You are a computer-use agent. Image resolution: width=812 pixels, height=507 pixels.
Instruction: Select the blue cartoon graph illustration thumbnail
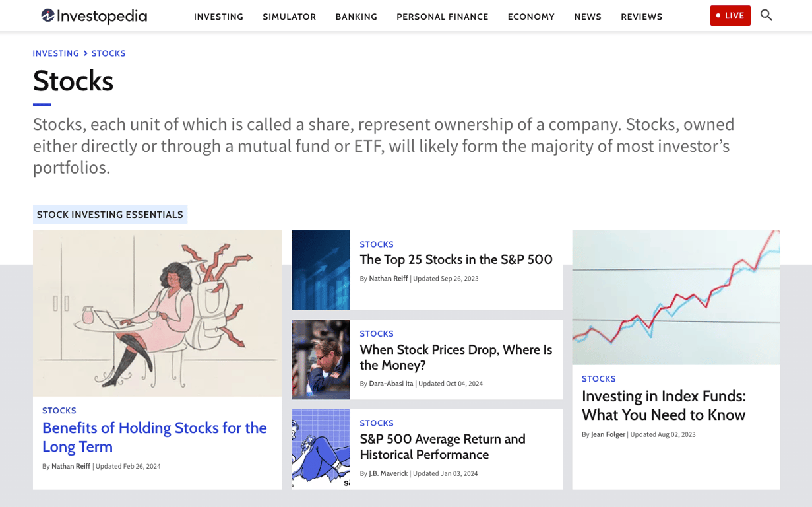(321, 449)
